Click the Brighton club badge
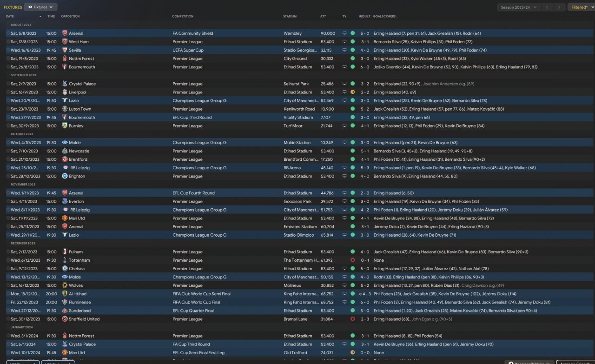 pyautogui.click(x=65, y=176)
